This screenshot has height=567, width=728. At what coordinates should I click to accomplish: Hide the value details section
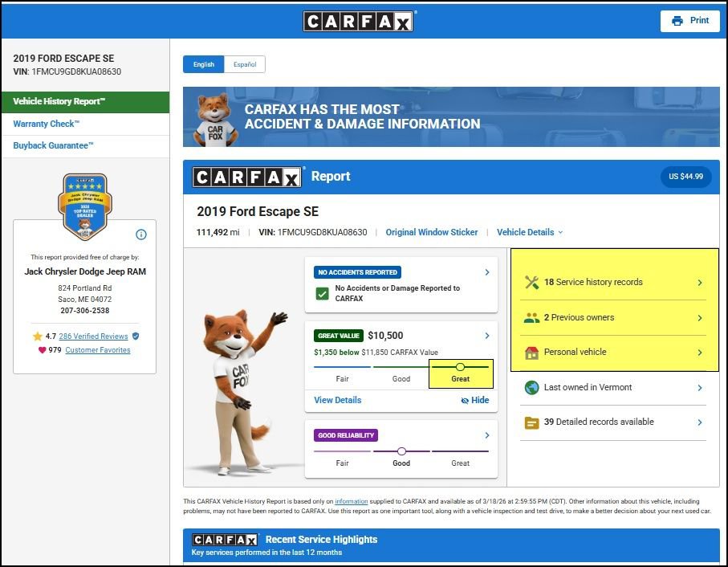pos(474,400)
